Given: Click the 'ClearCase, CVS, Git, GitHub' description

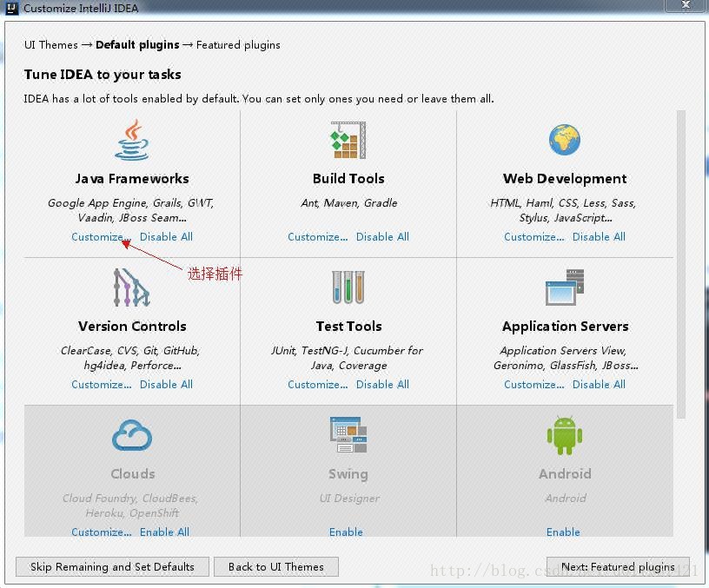Looking at the screenshot, I should (x=130, y=358).
